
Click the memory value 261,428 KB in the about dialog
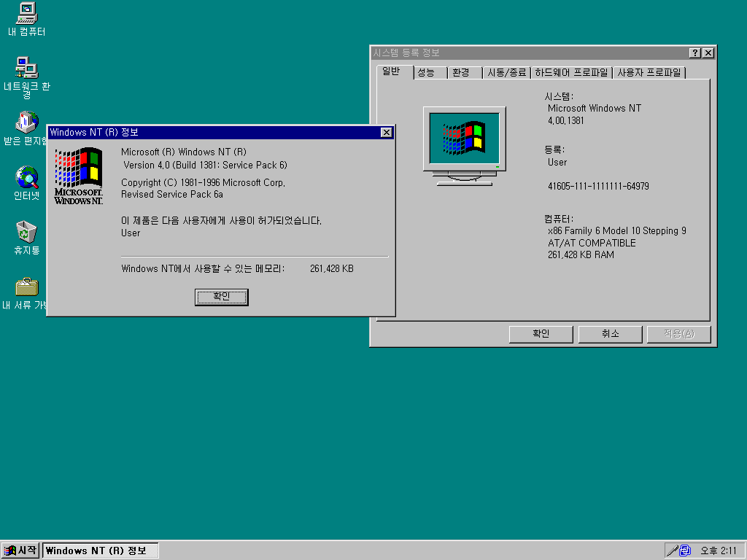[332, 268]
